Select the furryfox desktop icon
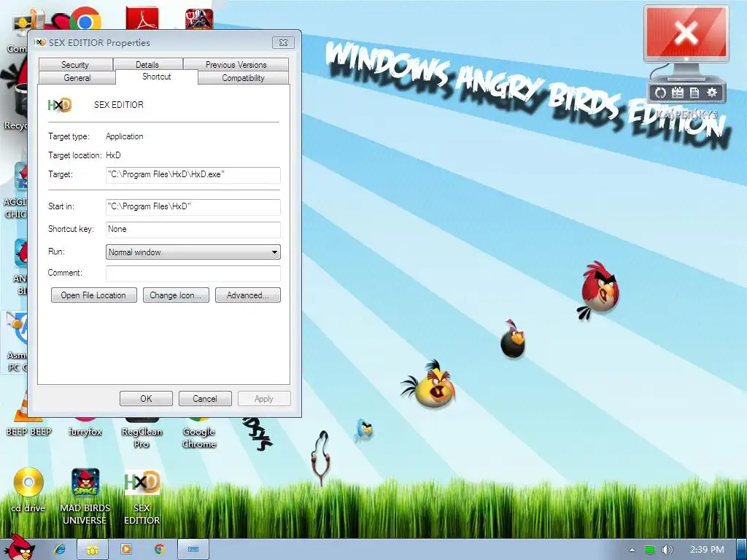Screen dimensions: 747x560 pos(85,426)
